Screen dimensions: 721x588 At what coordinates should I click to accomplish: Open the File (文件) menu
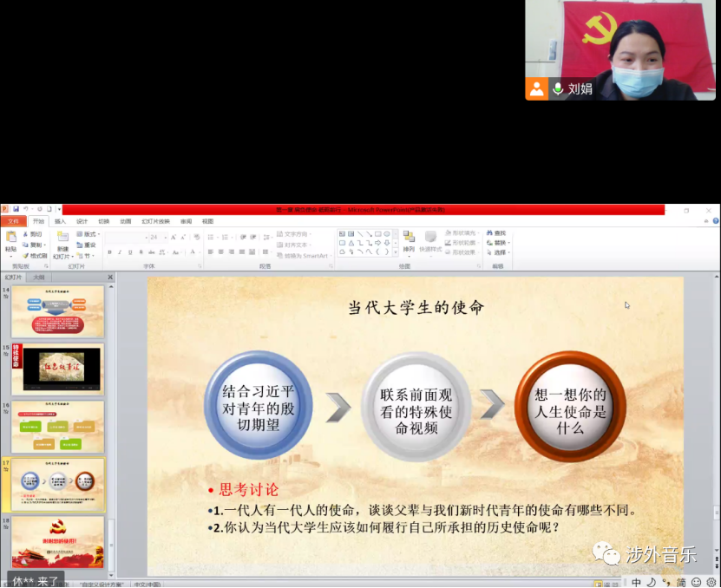pos(13,221)
